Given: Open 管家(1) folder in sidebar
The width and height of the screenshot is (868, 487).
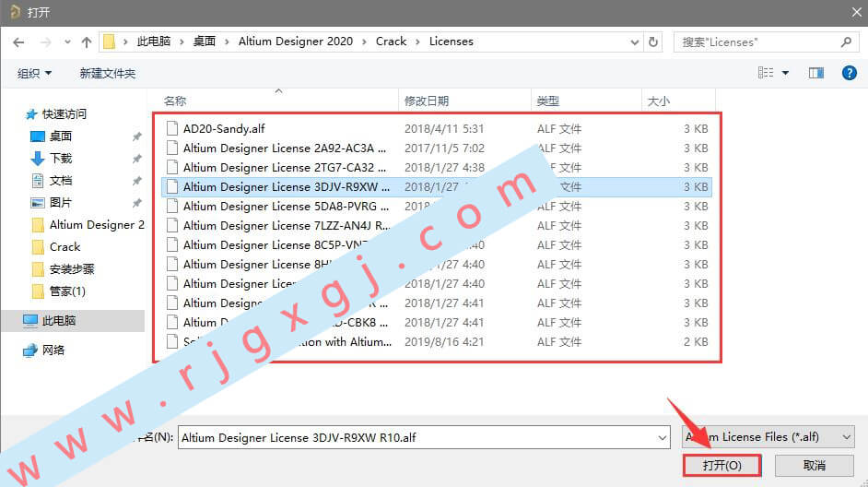Looking at the screenshot, I should point(67,291).
